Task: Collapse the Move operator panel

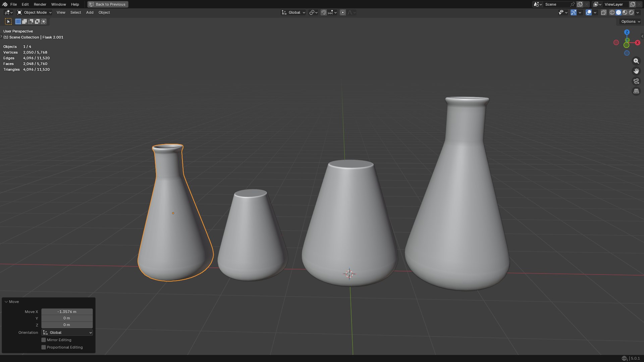Action: [x=6, y=302]
